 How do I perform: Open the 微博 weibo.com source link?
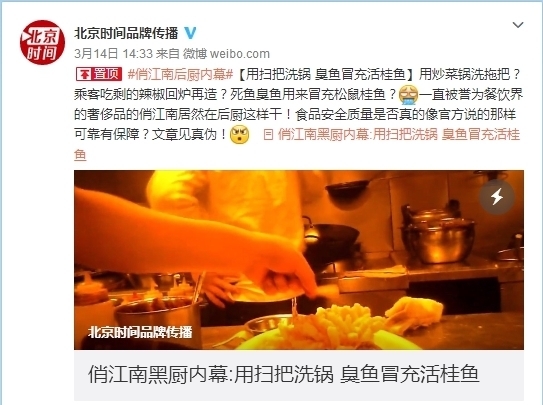click(226, 54)
